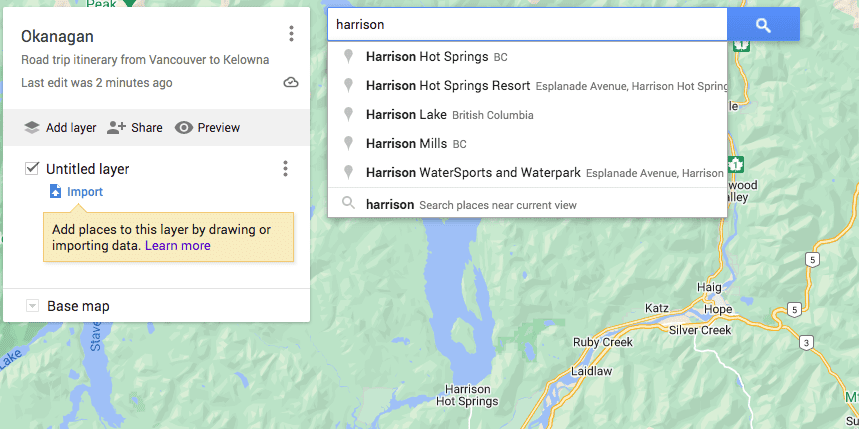
Task: Click the Okanagan map title
Action: coord(57,37)
